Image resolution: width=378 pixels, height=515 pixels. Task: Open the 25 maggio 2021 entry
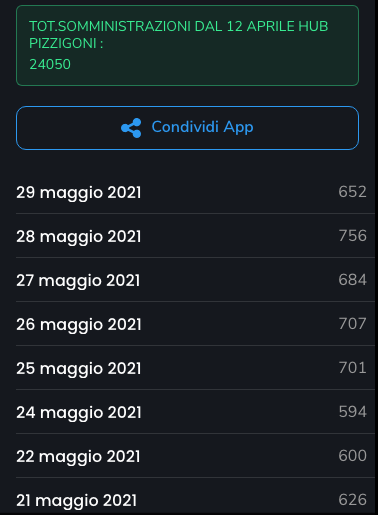click(195, 368)
